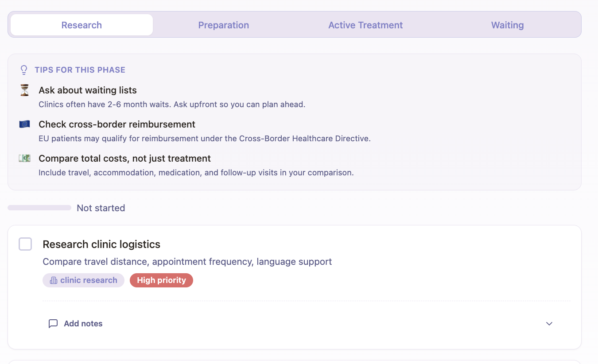The height and width of the screenshot is (364, 598).
Task: Click the Not started progress bar
Action: click(x=39, y=207)
